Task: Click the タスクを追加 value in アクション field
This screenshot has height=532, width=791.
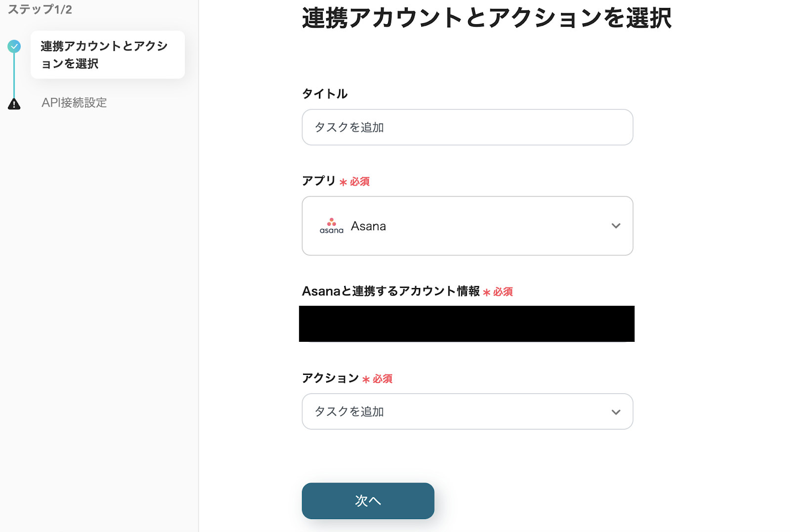Action: 350,411
